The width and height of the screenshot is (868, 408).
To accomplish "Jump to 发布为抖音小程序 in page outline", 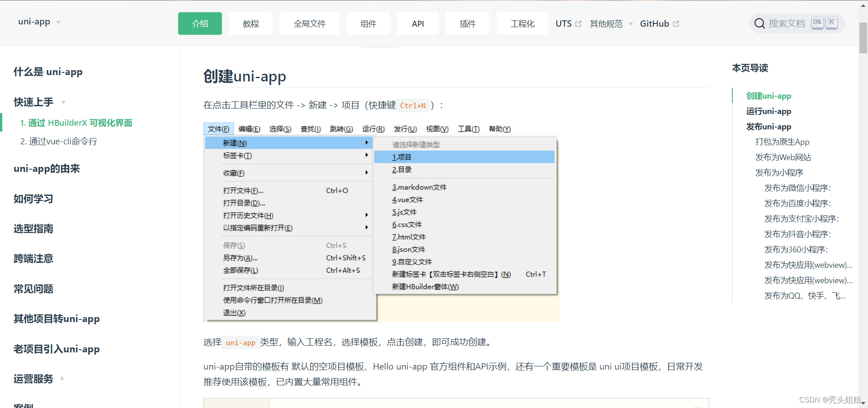I will click(x=797, y=234).
